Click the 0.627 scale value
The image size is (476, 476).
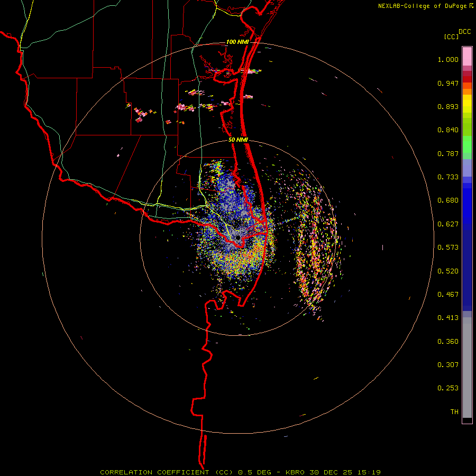pos(448,224)
